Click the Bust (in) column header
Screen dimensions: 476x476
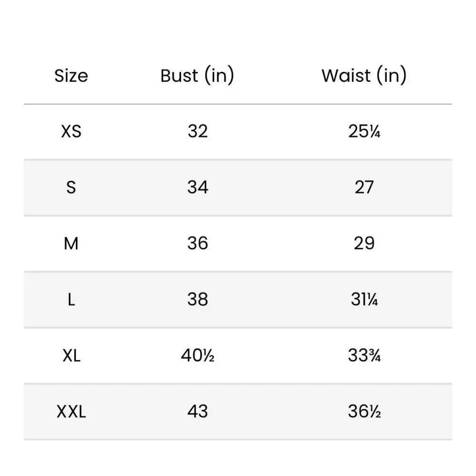[x=197, y=76]
